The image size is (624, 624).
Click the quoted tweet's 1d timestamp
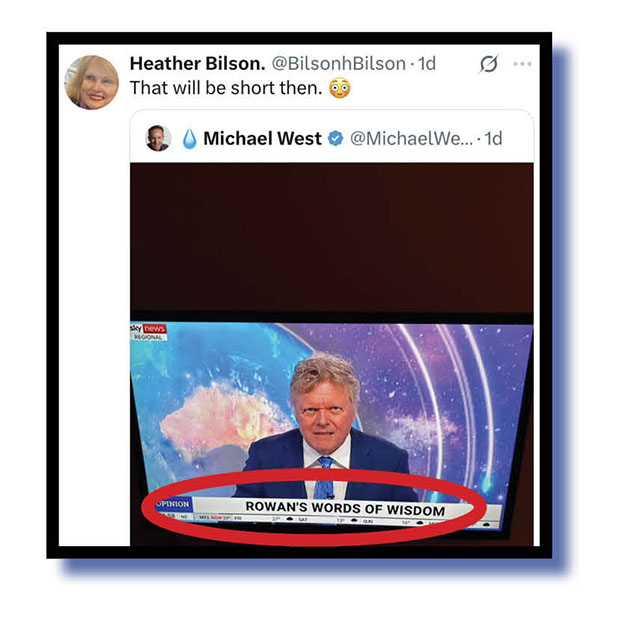pyautogui.click(x=493, y=138)
